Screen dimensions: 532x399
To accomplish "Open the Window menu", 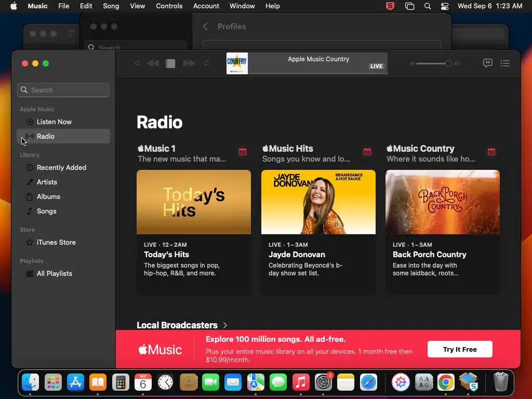I will pos(242,6).
